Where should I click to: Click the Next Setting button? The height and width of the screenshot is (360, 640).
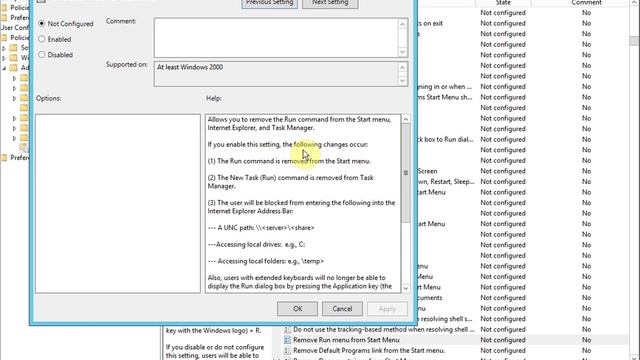(x=330, y=3)
